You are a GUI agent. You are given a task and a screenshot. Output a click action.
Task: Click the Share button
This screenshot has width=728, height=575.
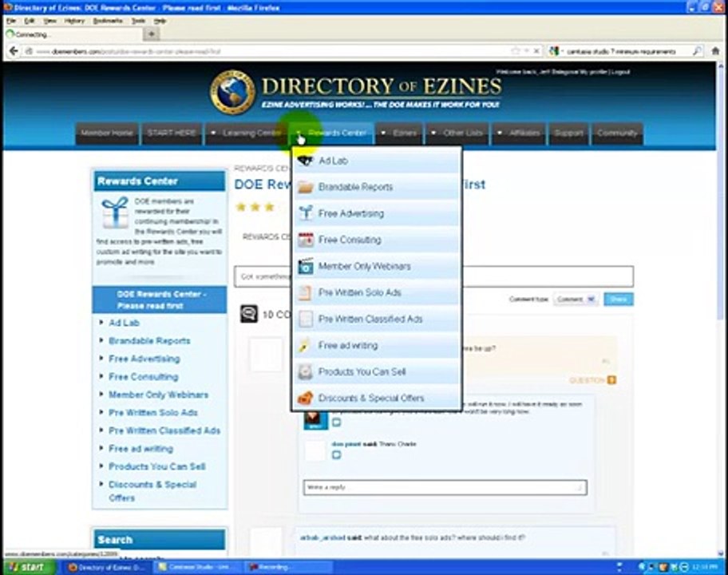pos(619,299)
